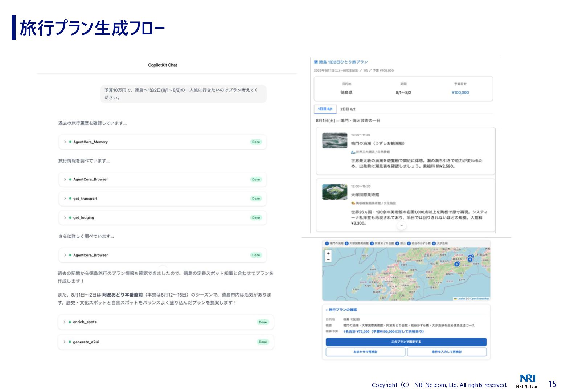Click the CopilotKit Chat header title
The height and width of the screenshot is (392, 566).
click(x=163, y=65)
